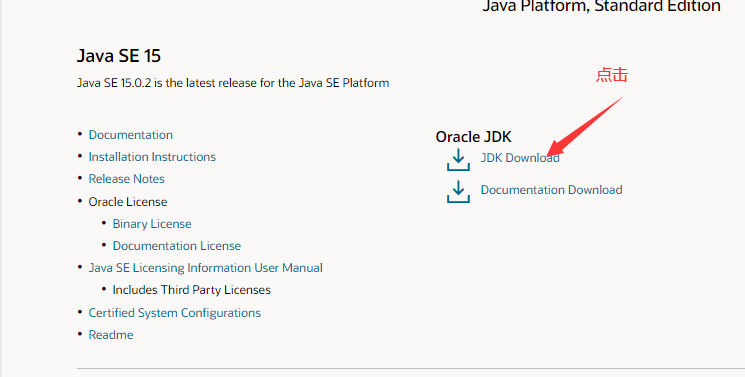
Task: Click the Documentation Download arrow icon
Action: [458, 191]
